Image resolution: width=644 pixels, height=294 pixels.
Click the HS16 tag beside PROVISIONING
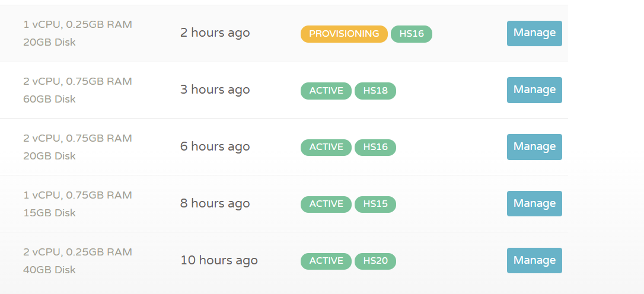click(x=412, y=34)
